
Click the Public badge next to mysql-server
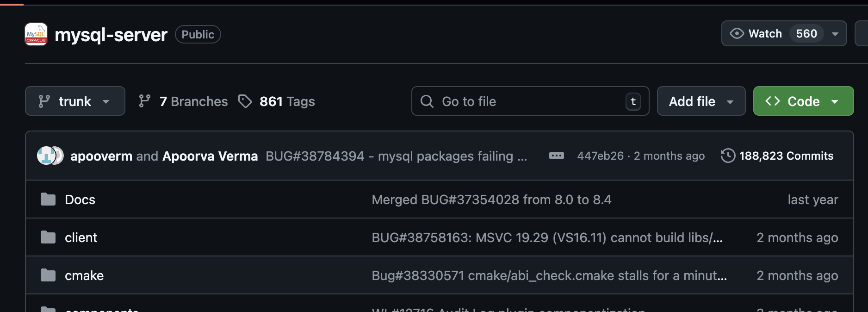pos(198,34)
